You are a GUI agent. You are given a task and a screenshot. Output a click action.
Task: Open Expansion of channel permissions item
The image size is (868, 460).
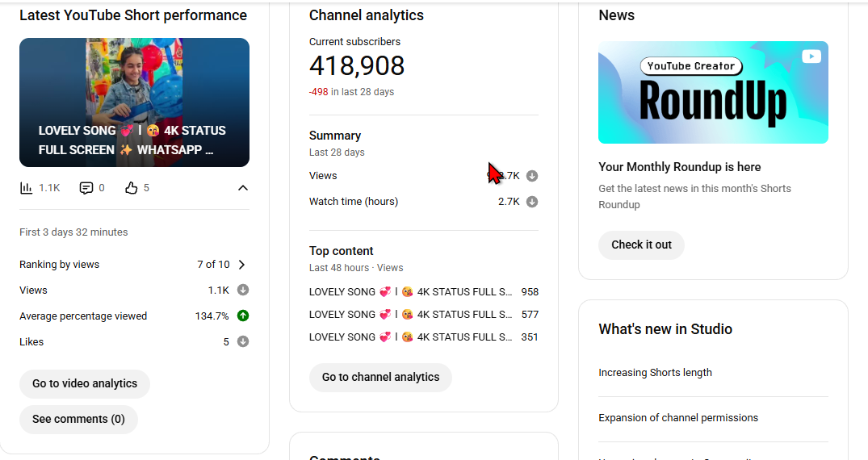(678, 418)
